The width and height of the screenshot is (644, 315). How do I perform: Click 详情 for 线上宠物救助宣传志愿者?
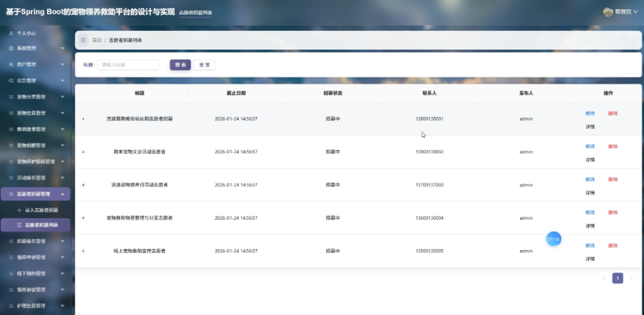(x=590, y=259)
